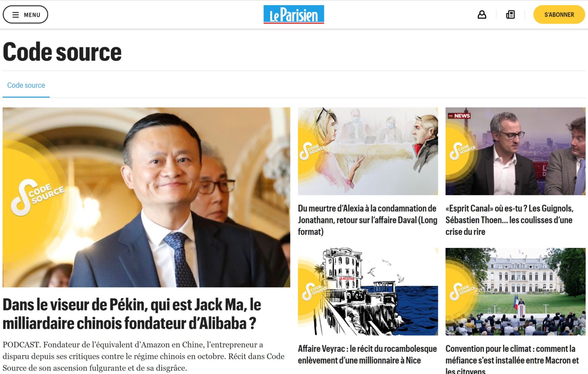Open the Daval trial courtroom sketch thumbnail
The image size is (588, 374).
[368, 151]
